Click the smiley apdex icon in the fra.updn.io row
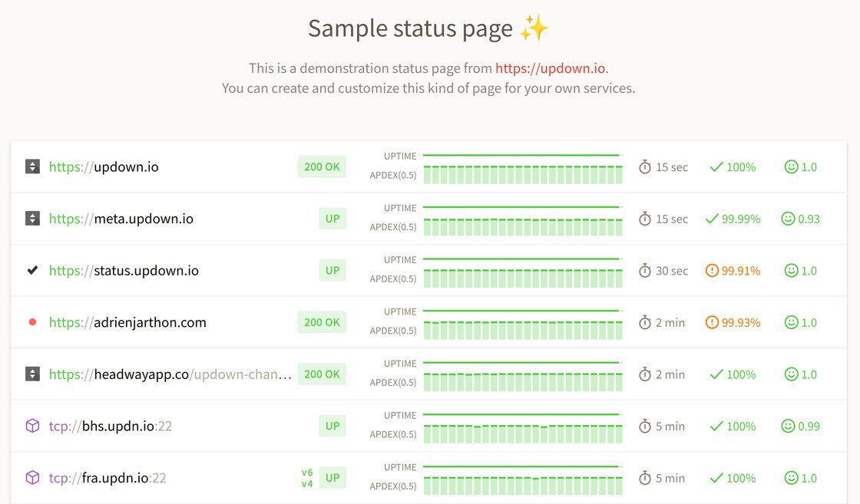 [791, 478]
